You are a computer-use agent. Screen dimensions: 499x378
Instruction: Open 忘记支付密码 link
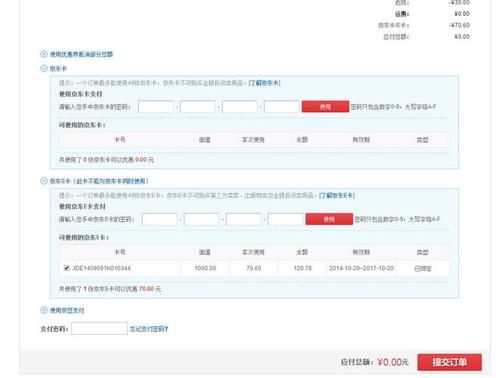[x=149, y=329]
